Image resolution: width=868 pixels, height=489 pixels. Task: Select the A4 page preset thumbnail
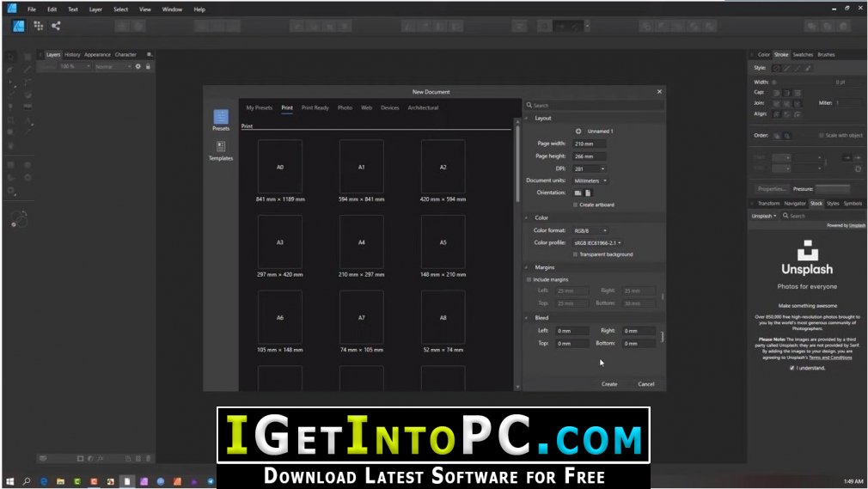362,242
